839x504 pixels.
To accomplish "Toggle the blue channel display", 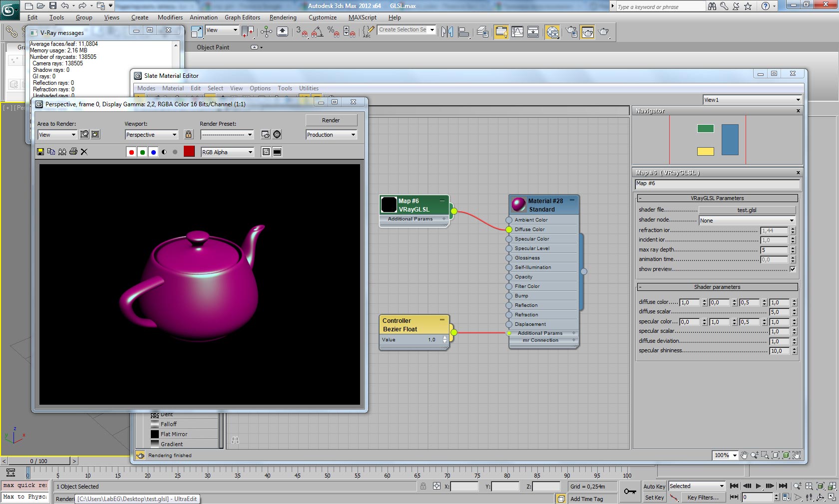I will pyautogui.click(x=153, y=152).
